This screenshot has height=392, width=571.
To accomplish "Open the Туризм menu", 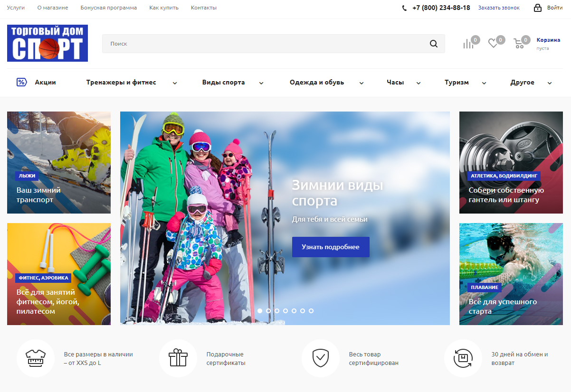I will (457, 82).
